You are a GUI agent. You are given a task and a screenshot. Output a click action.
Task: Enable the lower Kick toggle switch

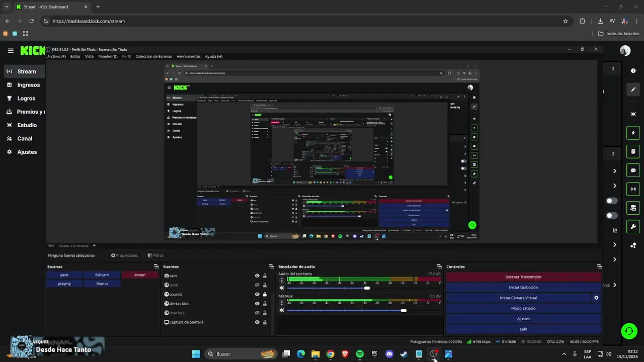point(612,215)
